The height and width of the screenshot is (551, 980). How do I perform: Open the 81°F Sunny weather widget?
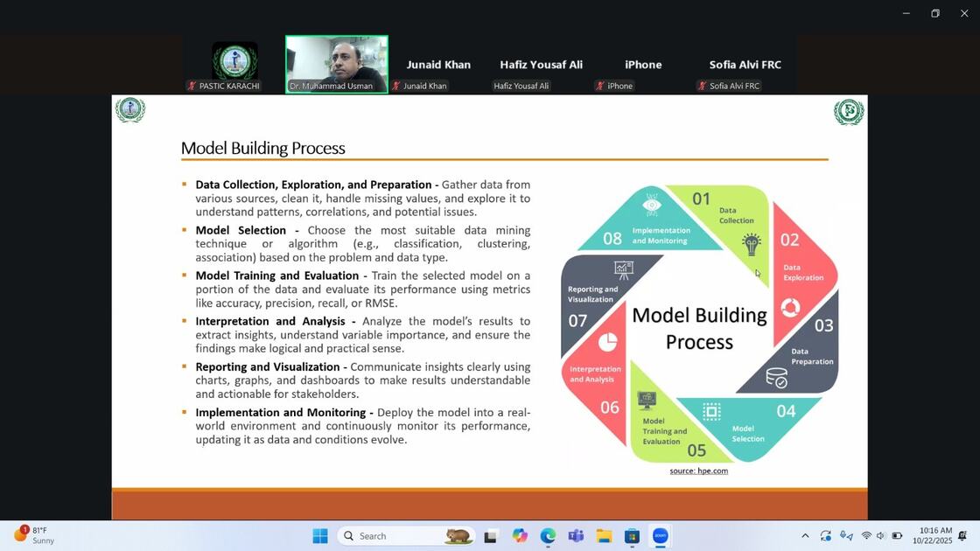35,535
